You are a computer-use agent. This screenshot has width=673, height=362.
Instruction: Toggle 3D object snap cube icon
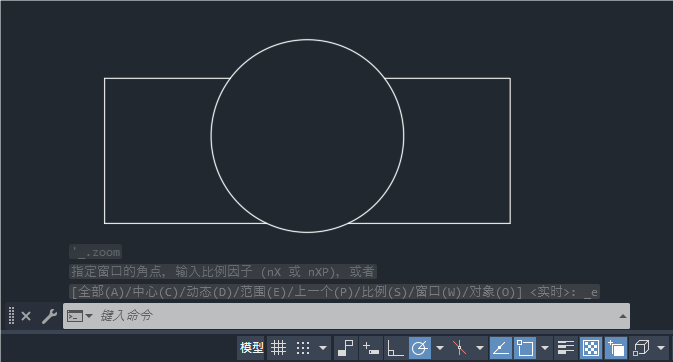tap(641, 347)
